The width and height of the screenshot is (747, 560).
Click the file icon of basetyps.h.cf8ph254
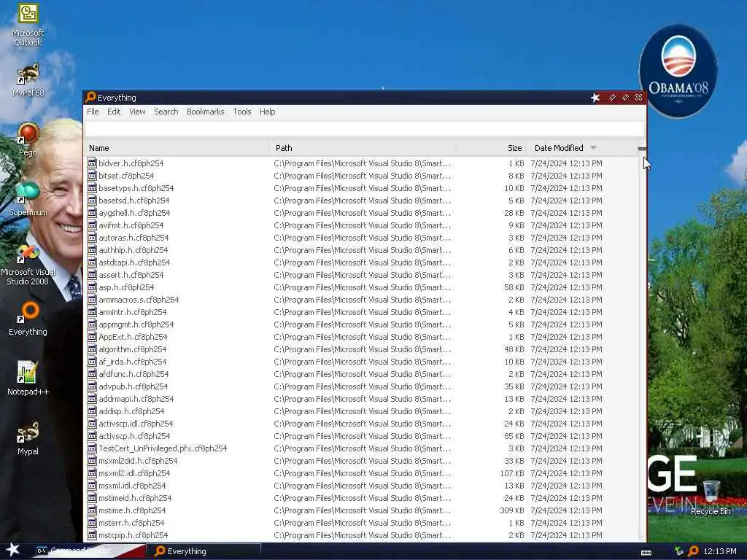coord(92,187)
